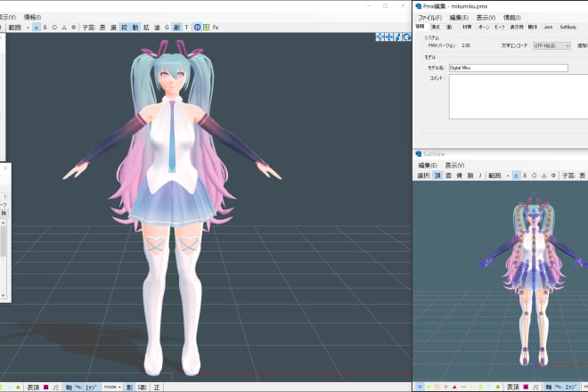
Task: Open the 文字エンコード UTF-16 dropdown
Action: (x=551, y=45)
